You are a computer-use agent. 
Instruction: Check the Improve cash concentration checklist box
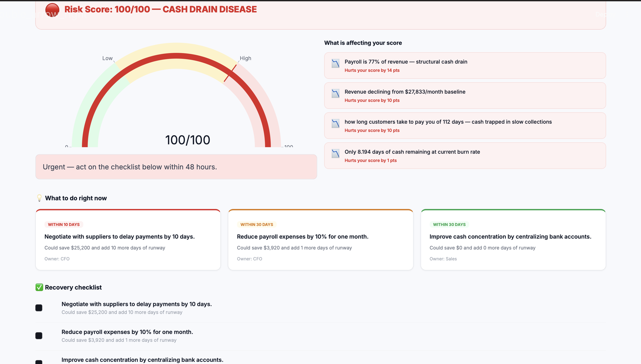click(39, 362)
